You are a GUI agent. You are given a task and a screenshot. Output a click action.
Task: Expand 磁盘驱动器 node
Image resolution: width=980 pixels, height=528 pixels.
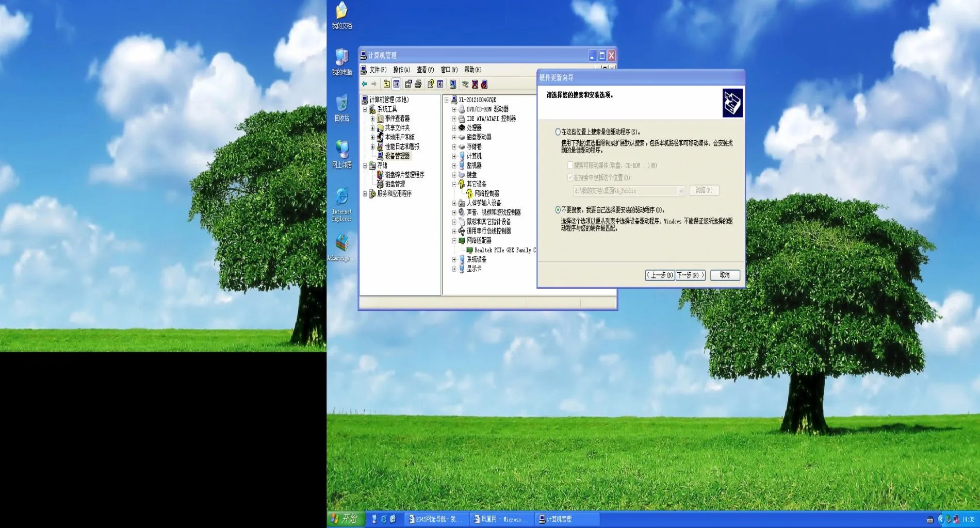[x=454, y=137]
